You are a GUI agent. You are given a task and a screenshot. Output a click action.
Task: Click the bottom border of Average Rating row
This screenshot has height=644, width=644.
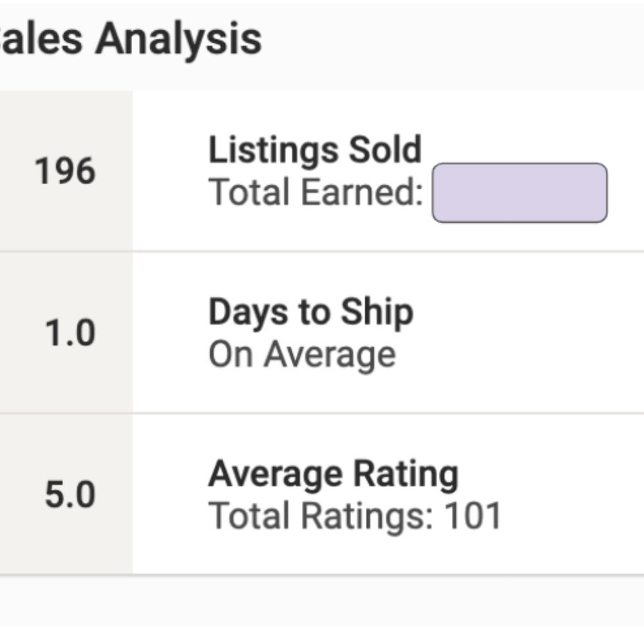pyautogui.click(x=386, y=574)
